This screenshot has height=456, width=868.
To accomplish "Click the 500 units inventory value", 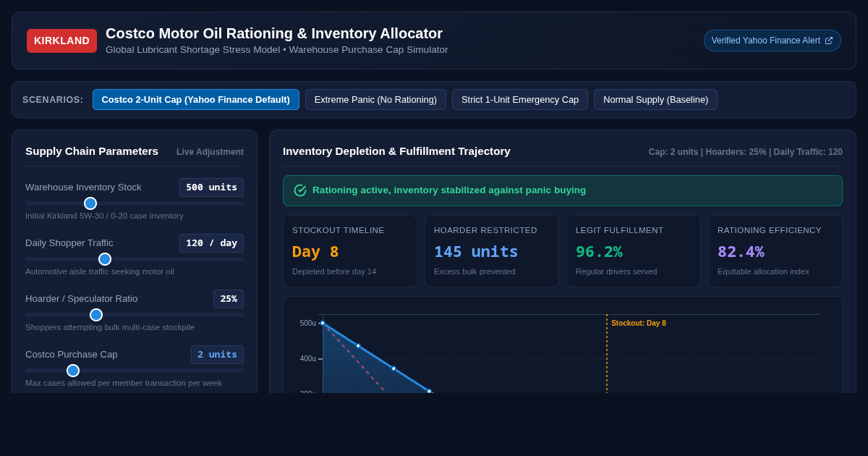I will pyautogui.click(x=211, y=187).
